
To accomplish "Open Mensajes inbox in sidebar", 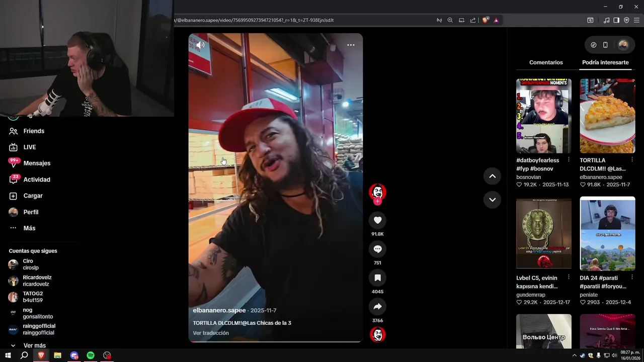I will point(37,163).
